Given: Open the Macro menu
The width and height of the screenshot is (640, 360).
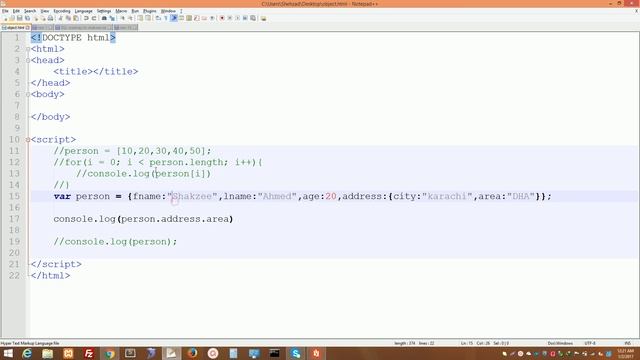Looking at the screenshot, I should [121, 11].
